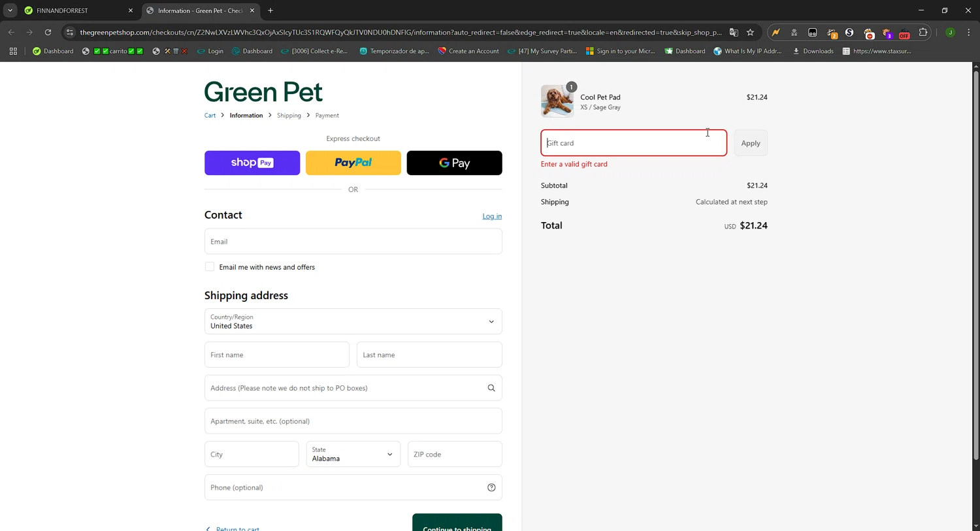Viewport: 980px width, 531px height.
Task: Open the cookie extension with purple 3 badge
Action: point(887,33)
